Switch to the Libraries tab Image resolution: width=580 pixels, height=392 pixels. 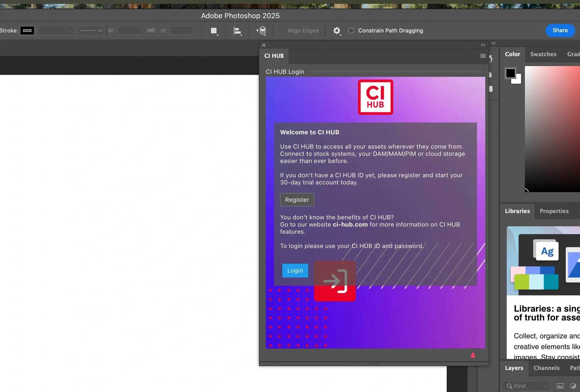517,211
